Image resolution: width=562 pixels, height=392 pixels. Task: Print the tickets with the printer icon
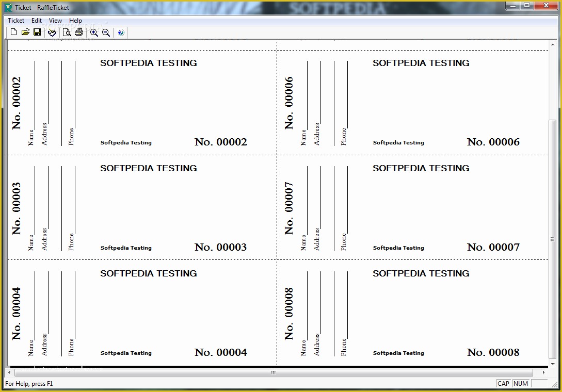click(79, 32)
